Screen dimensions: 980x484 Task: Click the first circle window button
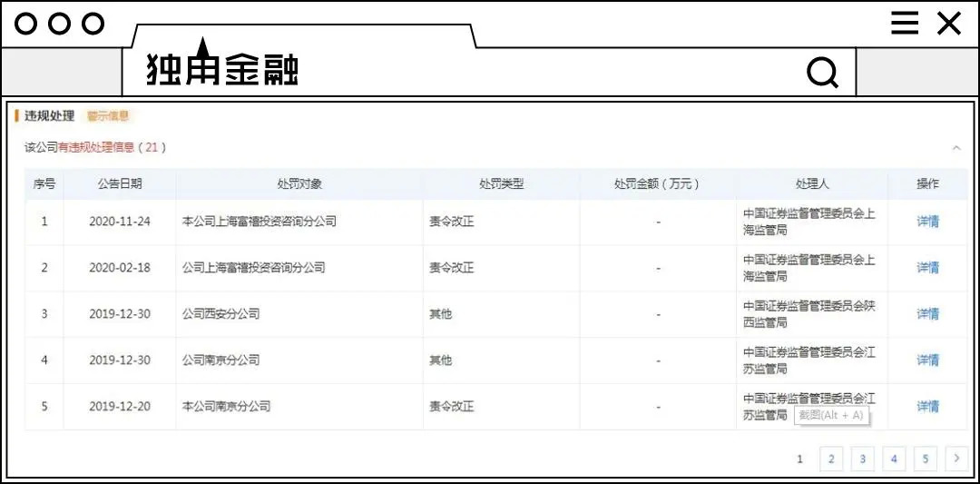pos(25,25)
